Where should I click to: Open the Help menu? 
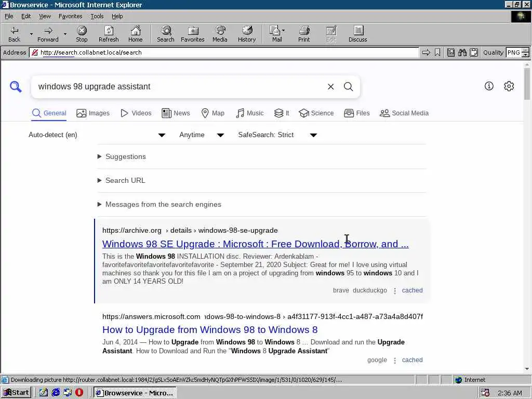point(117,16)
